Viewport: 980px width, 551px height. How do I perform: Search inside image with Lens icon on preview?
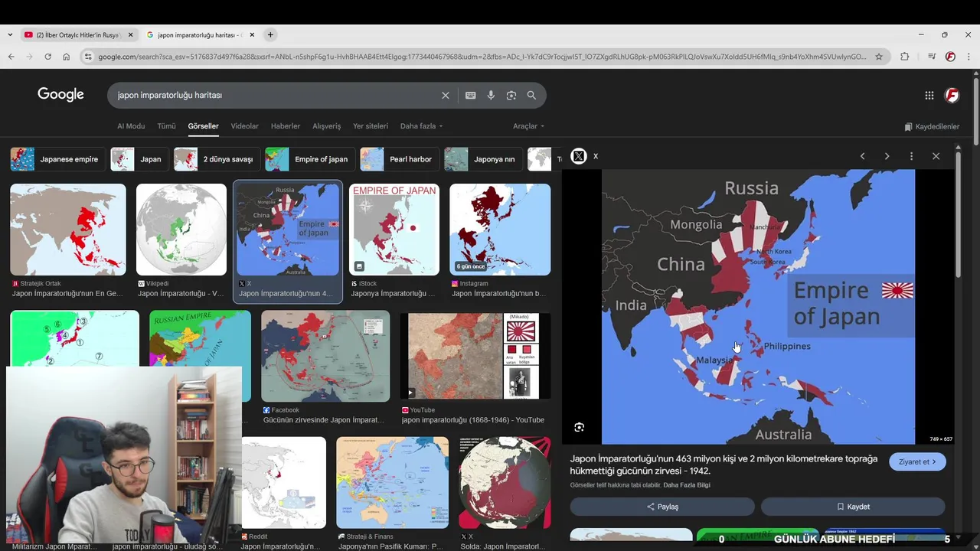click(579, 427)
